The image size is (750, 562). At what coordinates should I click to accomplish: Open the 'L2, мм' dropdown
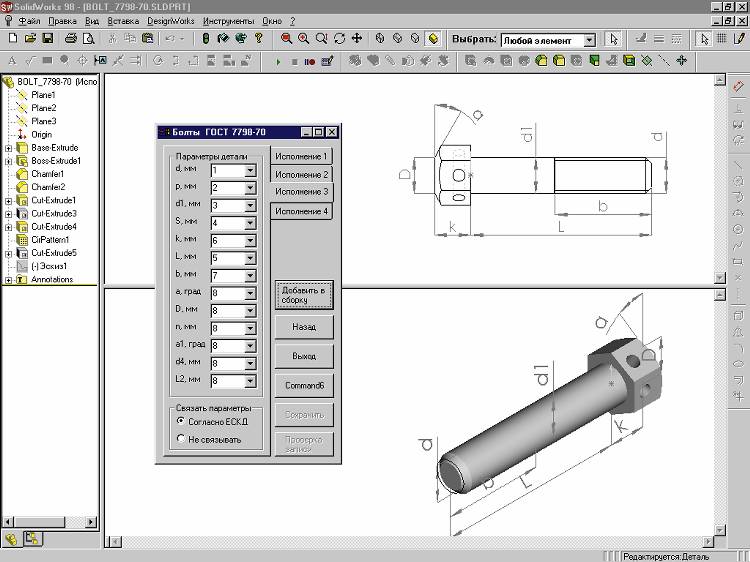(250, 381)
